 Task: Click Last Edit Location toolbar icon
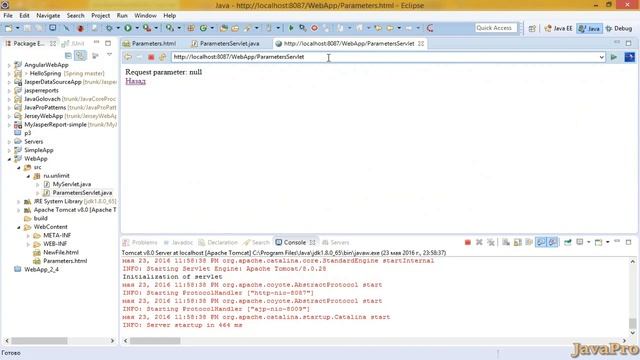pos(378,28)
